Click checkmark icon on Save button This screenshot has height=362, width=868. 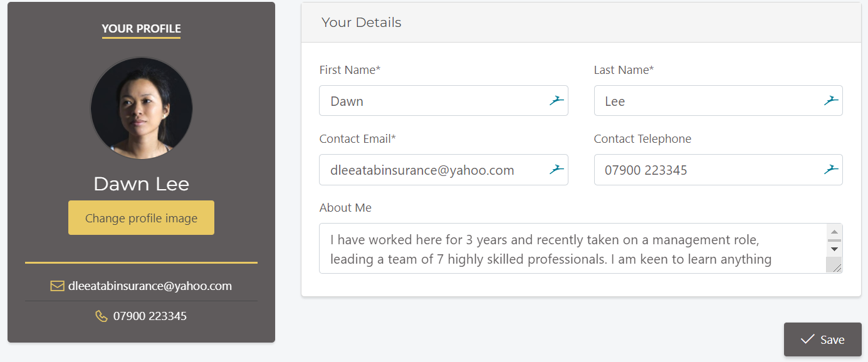[x=807, y=339]
